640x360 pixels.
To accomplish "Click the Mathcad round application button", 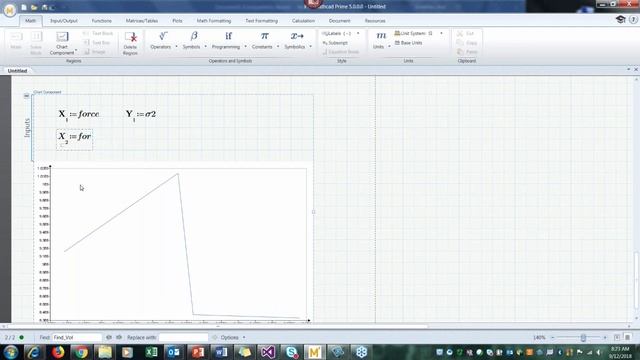I will tap(9, 10).
